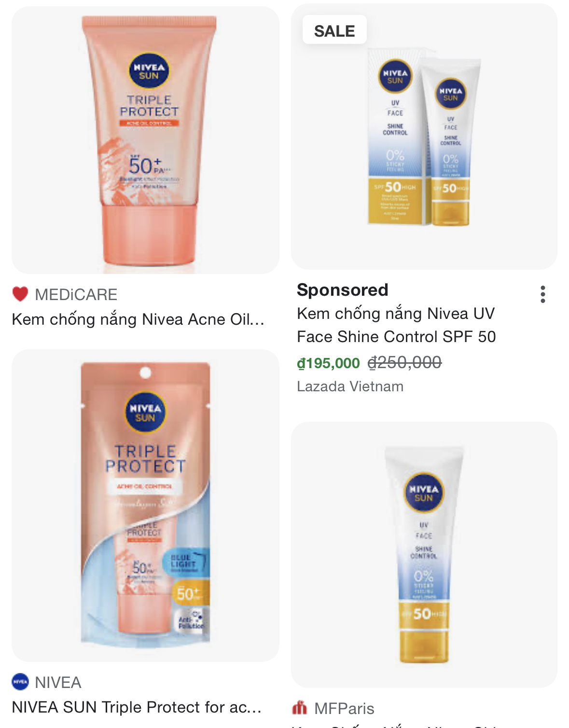Click the MEDiCARE red heart store icon

[x=20, y=294]
